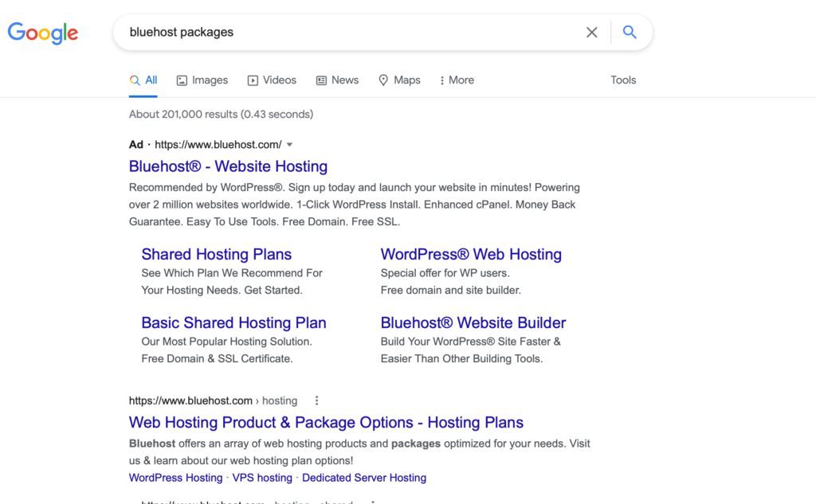This screenshot has height=504, width=816.
Task: Open the News results tab
Action: (337, 80)
